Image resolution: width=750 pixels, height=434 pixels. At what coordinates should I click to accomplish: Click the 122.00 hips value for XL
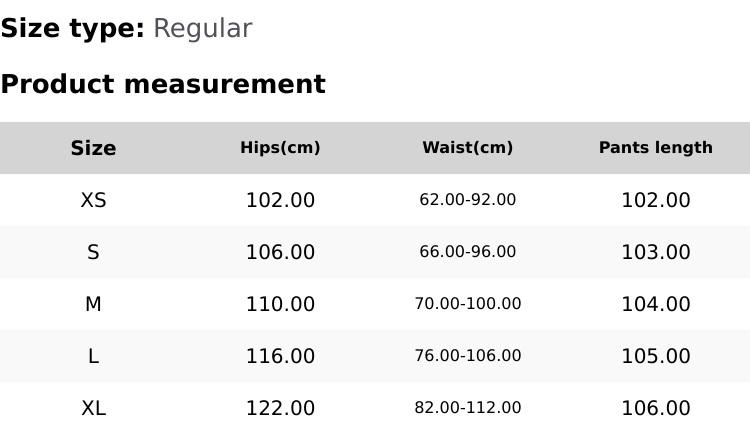pyautogui.click(x=280, y=408)
